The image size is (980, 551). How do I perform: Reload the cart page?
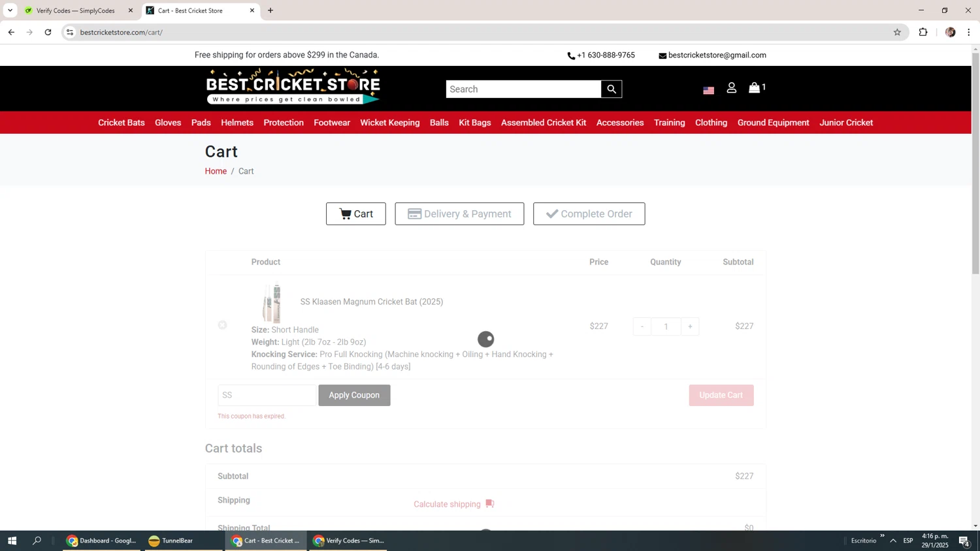click(48, 32)
